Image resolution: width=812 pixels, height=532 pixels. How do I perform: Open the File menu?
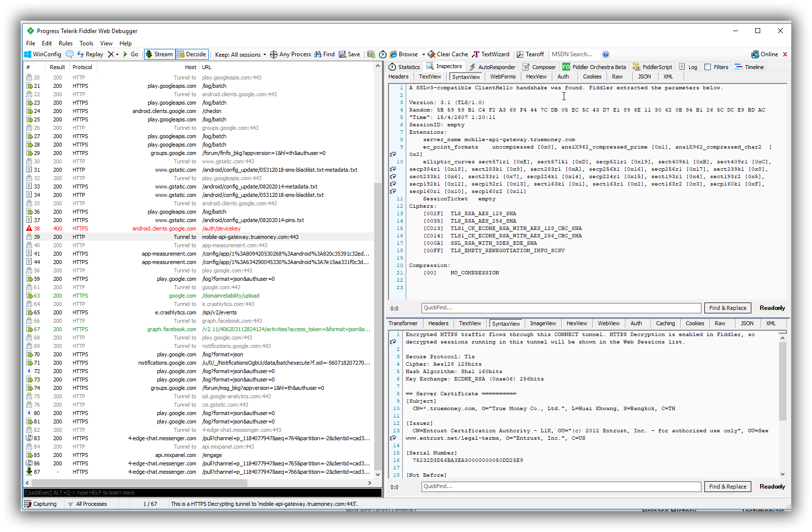tap(31, 43)
